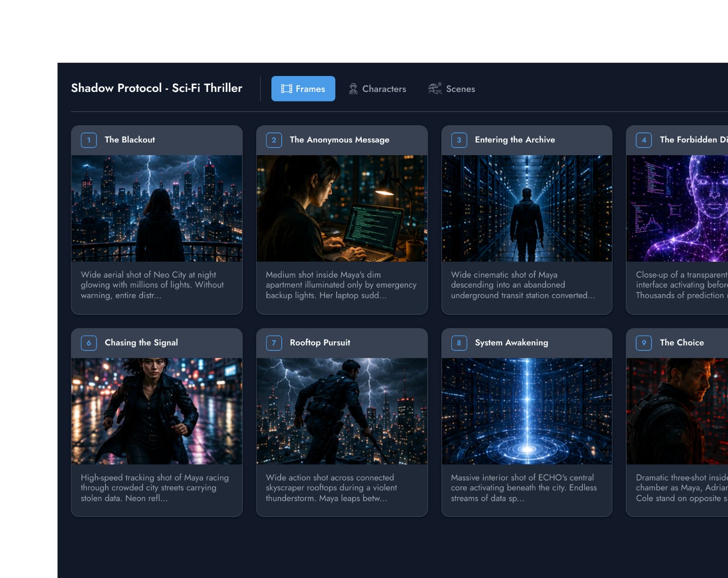This screenshot has height=578, width=728.
Task: Click frame number 3 badge
Action: 459,140
